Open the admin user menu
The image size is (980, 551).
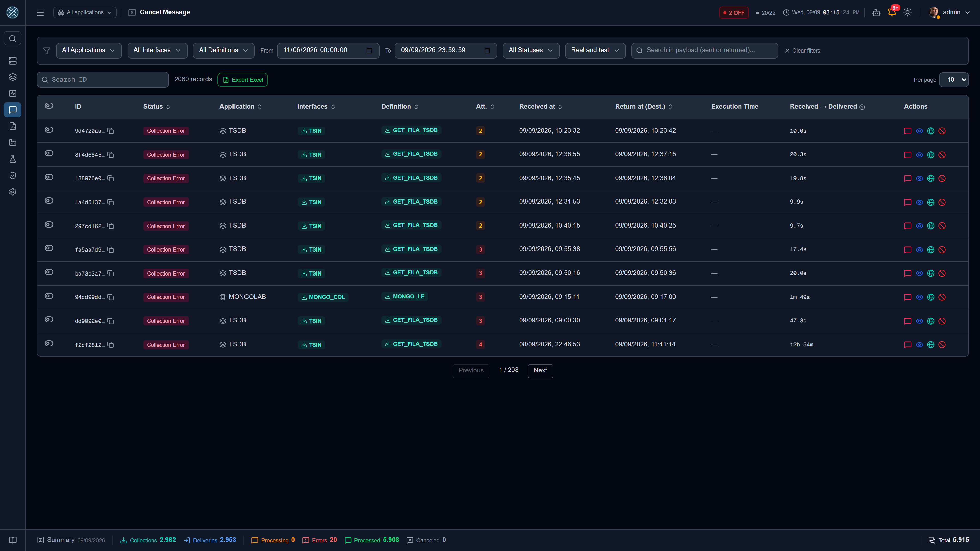point(950,12)
